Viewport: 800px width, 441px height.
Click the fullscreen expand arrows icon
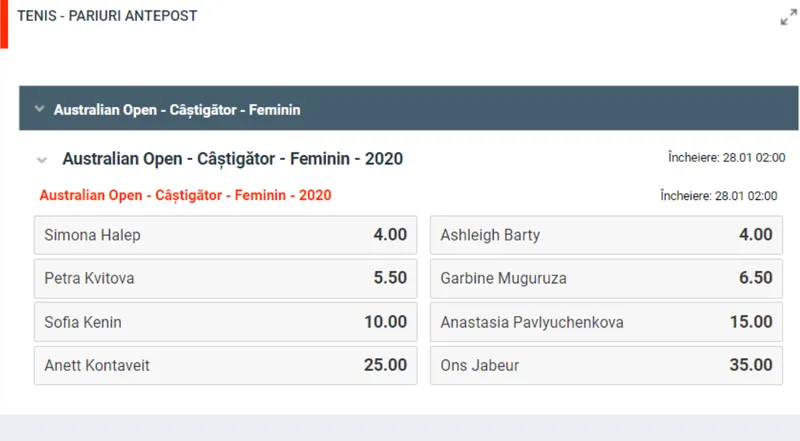tap(788, 17)
